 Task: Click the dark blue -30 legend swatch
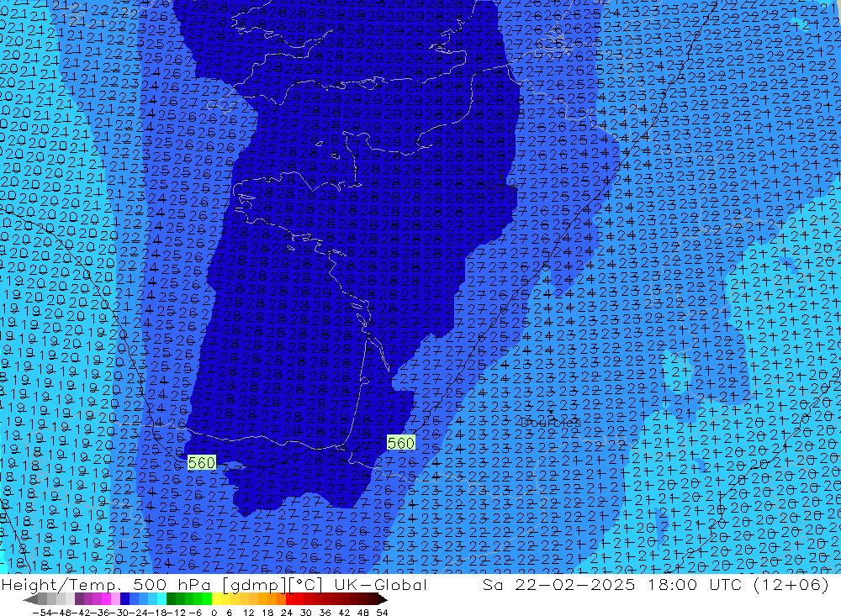pyautogui.click(x=124, y=599)
